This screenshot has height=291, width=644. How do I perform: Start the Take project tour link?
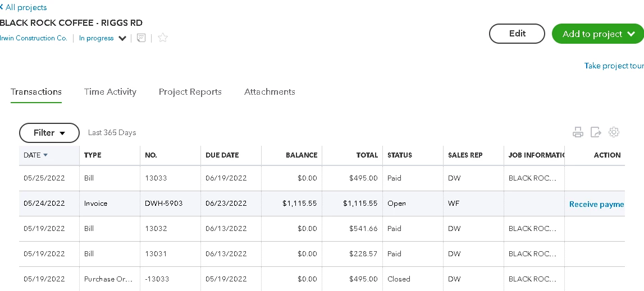[x=614, y=66]
